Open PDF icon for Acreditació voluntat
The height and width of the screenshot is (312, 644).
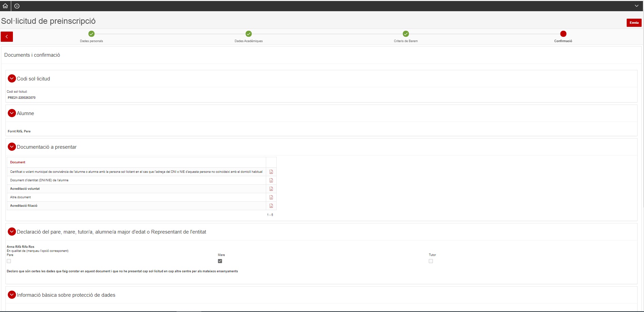tap(271, 189)
